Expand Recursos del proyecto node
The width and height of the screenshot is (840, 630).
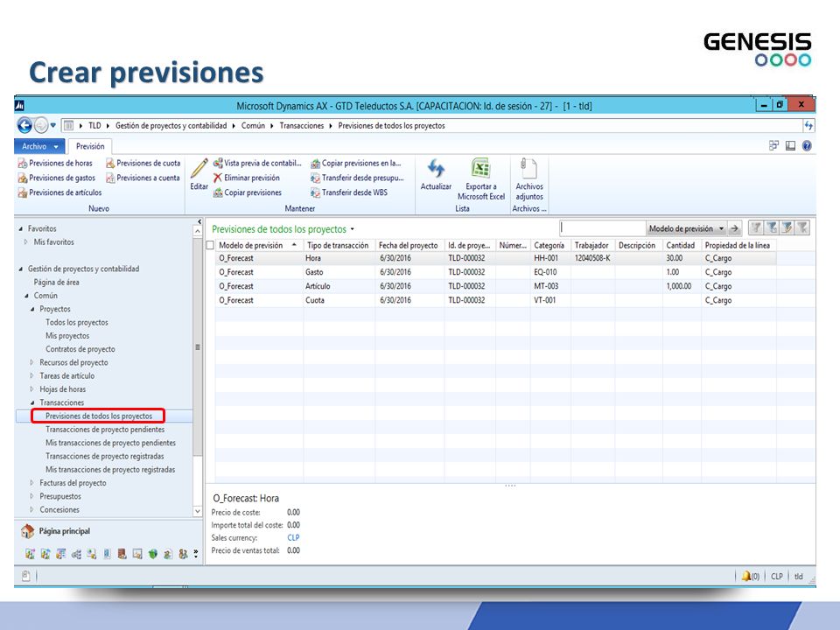click(x=32, y=362)
